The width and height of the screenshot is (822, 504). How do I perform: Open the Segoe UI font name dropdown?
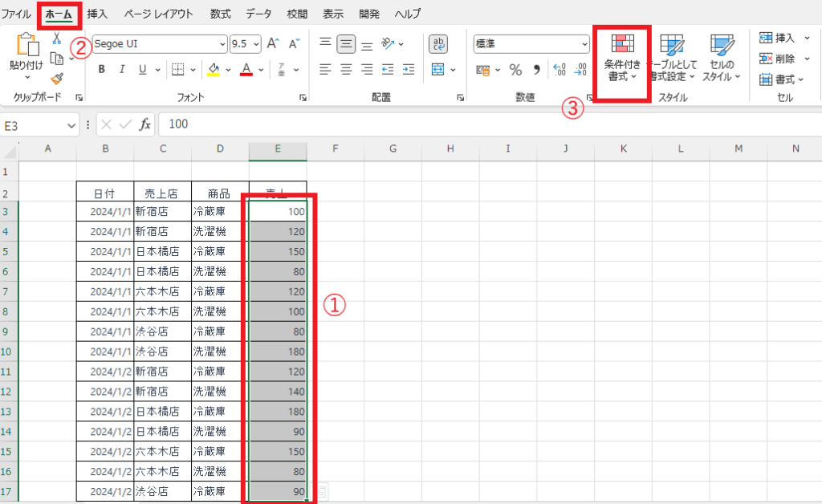pos(222,44)
